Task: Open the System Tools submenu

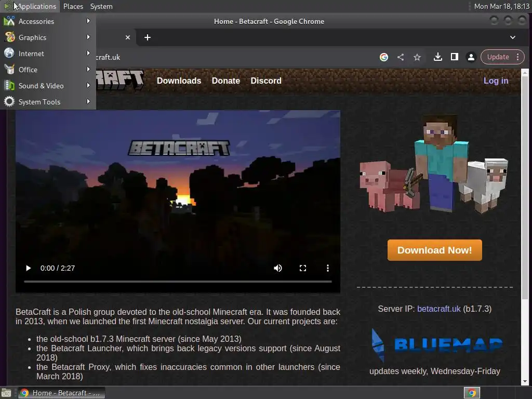Action: click(48, 102)
